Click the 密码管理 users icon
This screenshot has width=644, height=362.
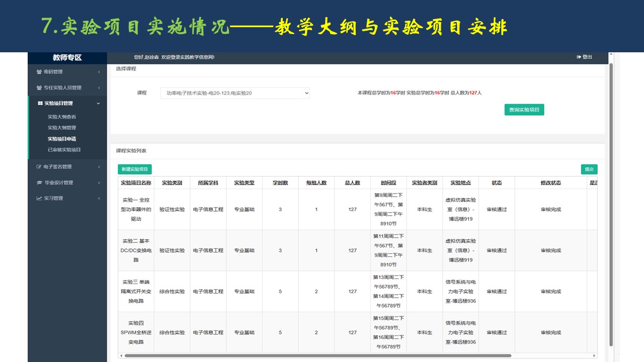click(39, 72)
